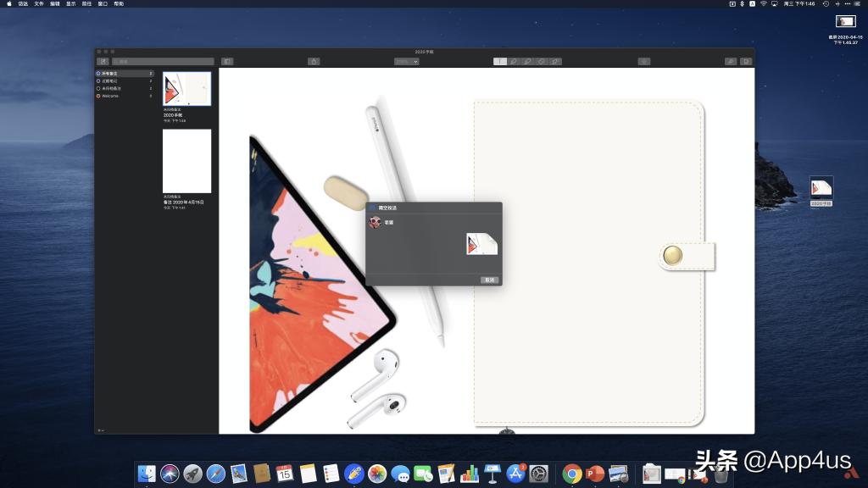Screen dimensions: 868x488
Task: Open PowerPoint from the Dock
Action: pos(595,474)
